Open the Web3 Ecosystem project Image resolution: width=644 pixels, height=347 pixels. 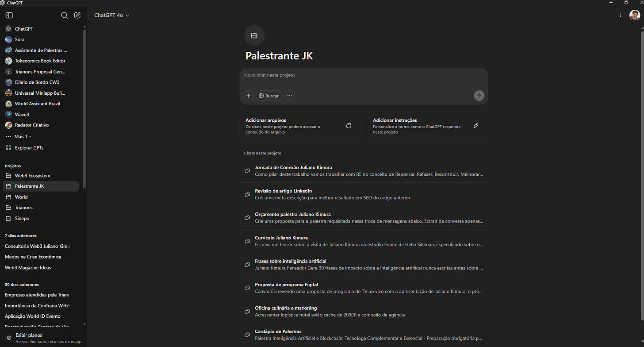41,176
